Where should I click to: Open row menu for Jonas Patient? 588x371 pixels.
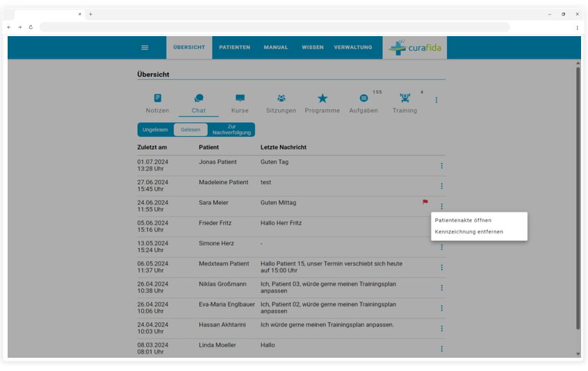coord(442,165)
